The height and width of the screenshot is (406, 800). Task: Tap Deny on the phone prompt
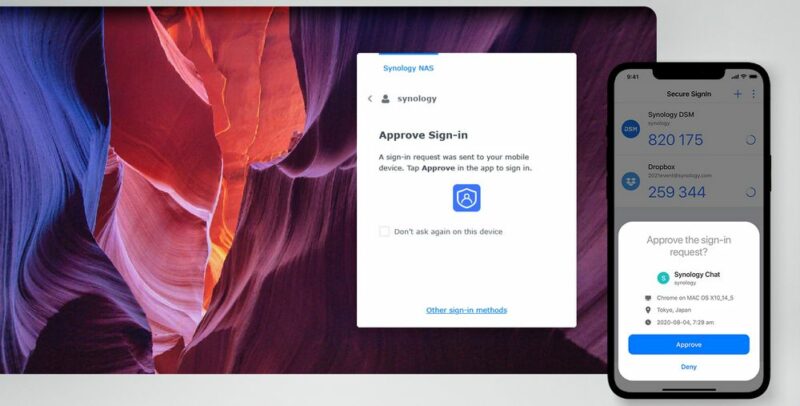689,367
